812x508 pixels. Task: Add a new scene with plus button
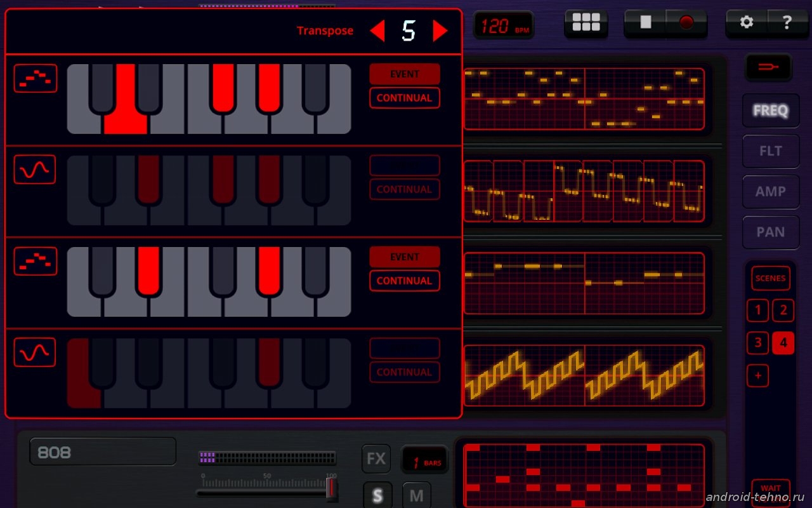click(757, 376)
